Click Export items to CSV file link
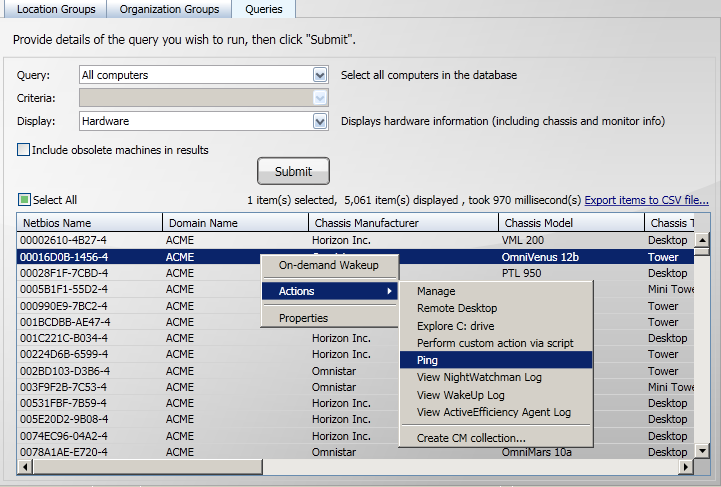 point(646,200)
